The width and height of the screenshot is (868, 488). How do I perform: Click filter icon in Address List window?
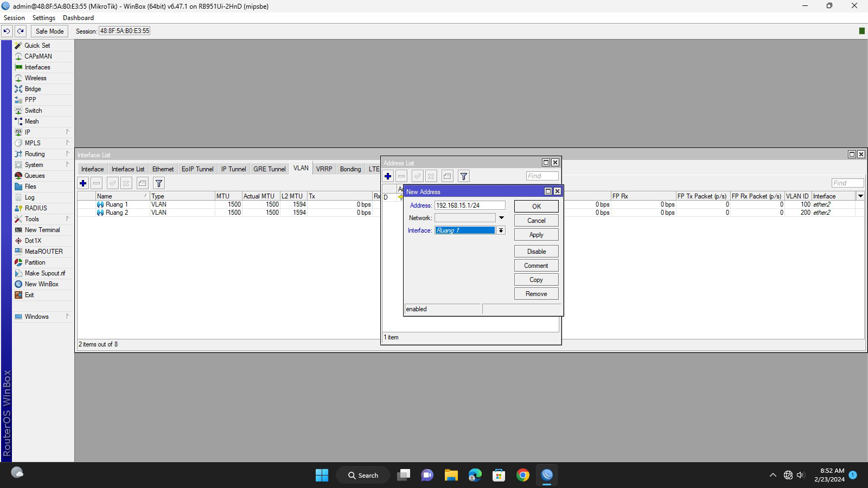tap(464, 176)
